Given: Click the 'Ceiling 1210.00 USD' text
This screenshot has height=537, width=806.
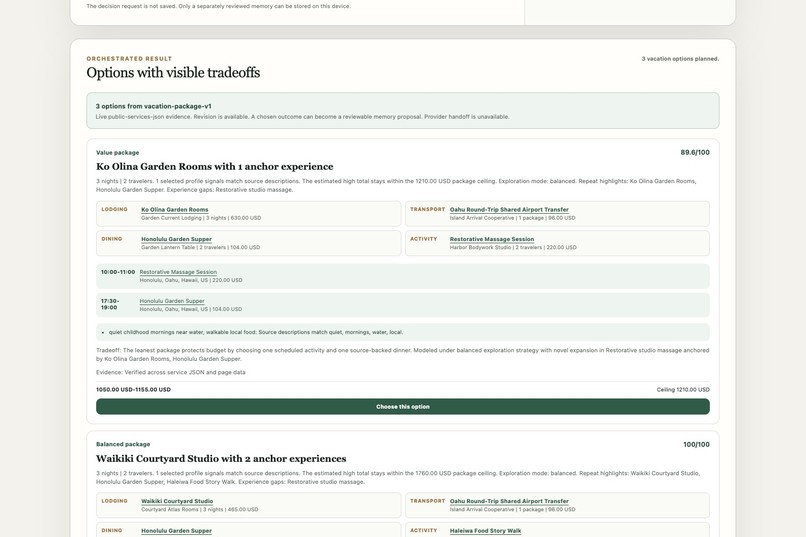Looking at the screenshot, I should point(683,390).
